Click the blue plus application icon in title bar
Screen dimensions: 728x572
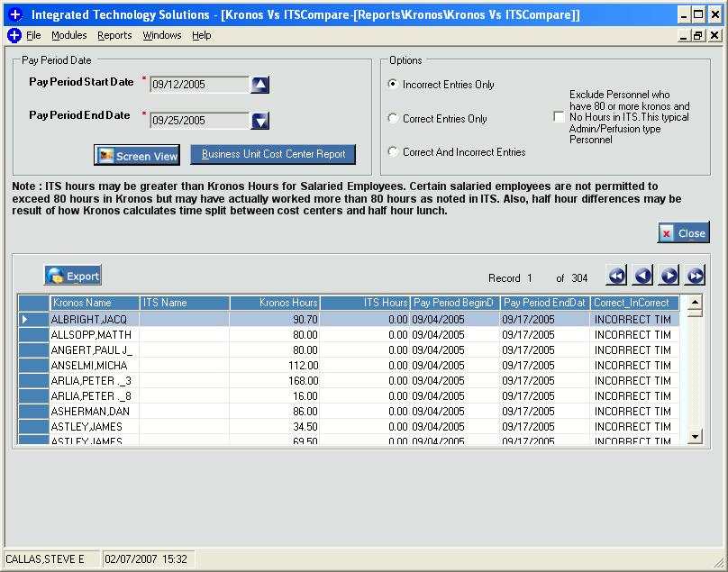(x=14, y=14)
